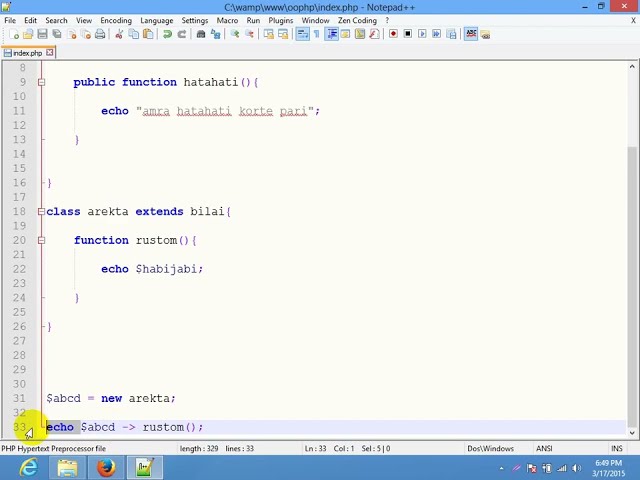Image resolution: width=640 pixels, height=480 pixels.
Task: Click the Zoom In toolbar icon
Action: 235,34
